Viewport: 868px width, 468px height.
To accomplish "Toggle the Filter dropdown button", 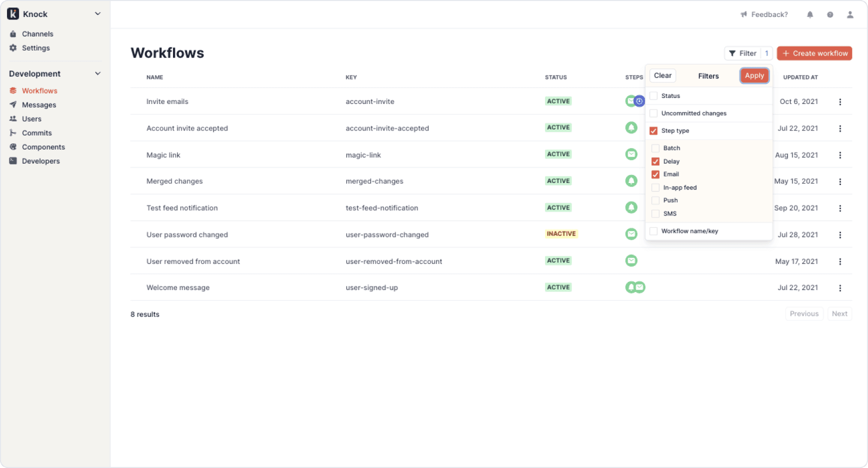I will click(x=743, y=53).
